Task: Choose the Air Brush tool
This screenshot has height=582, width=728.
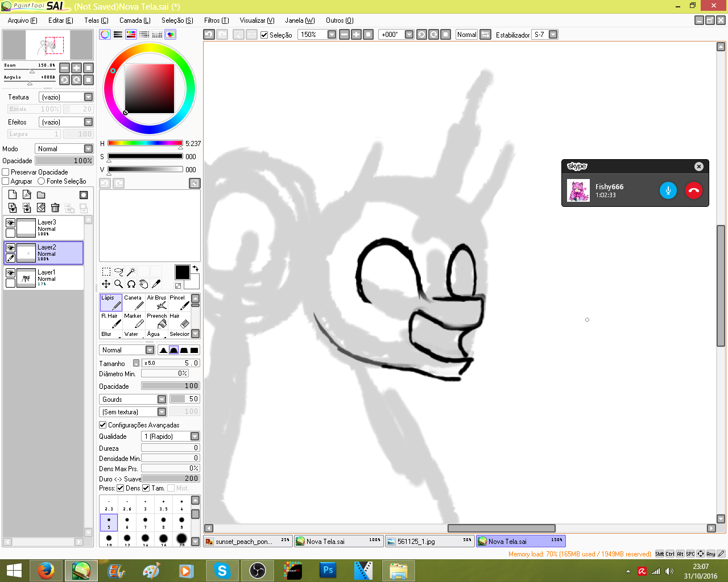Action: tap(156, 302)
